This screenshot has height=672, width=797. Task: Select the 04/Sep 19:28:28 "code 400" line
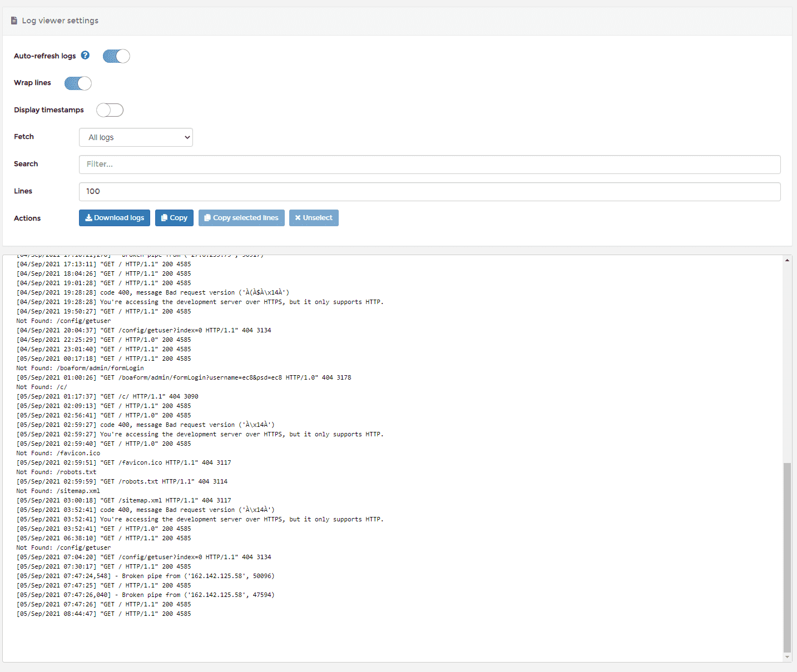point(153,292)
